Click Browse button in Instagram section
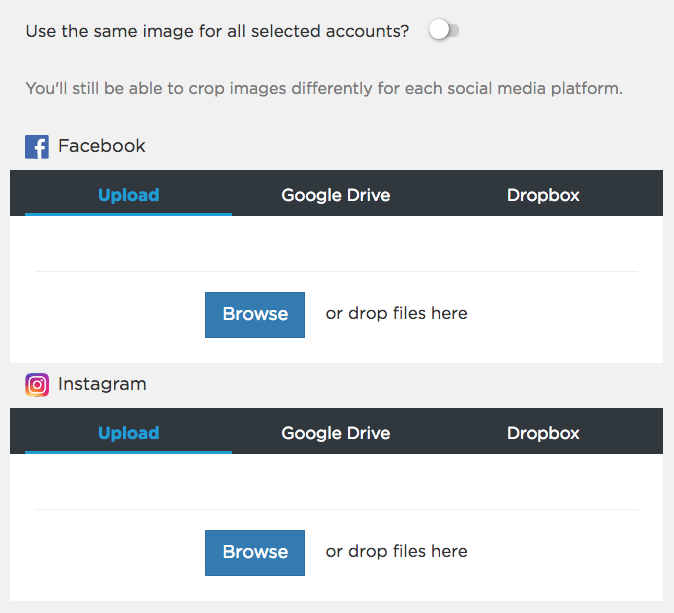The image size is (674, 613). pyautogui.click(x=255, y=552)
